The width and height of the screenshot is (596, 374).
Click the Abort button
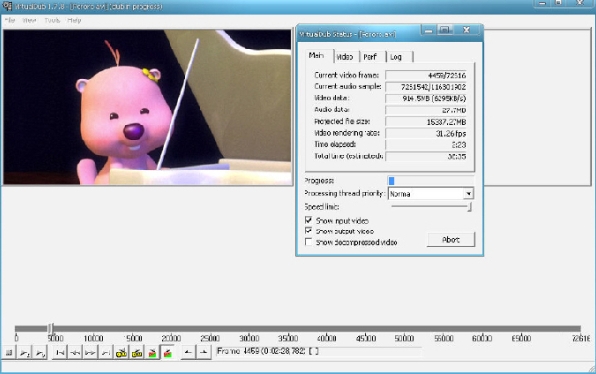(x=451, y=239)
